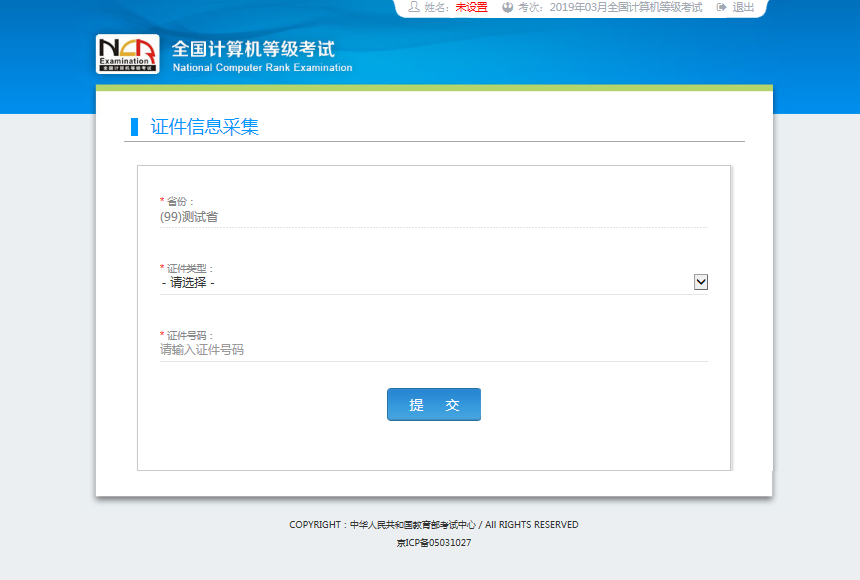Click the 证件类型 field label

190,268
